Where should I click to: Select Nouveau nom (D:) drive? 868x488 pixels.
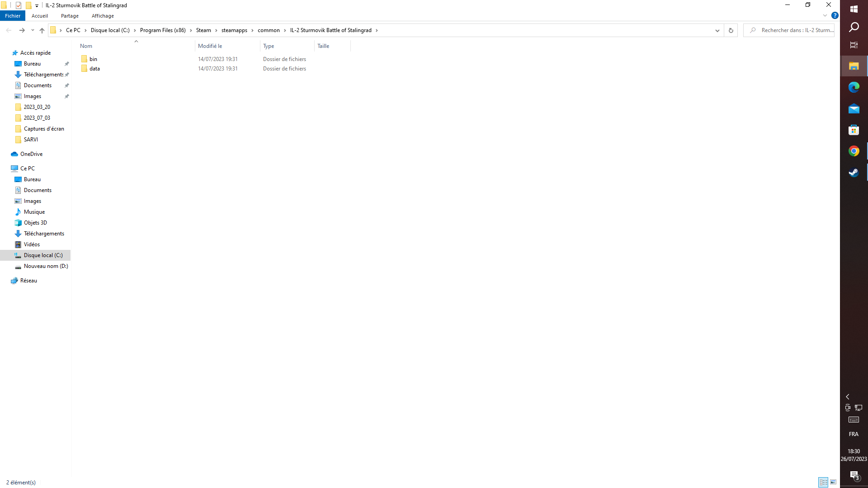click(46, 266)
